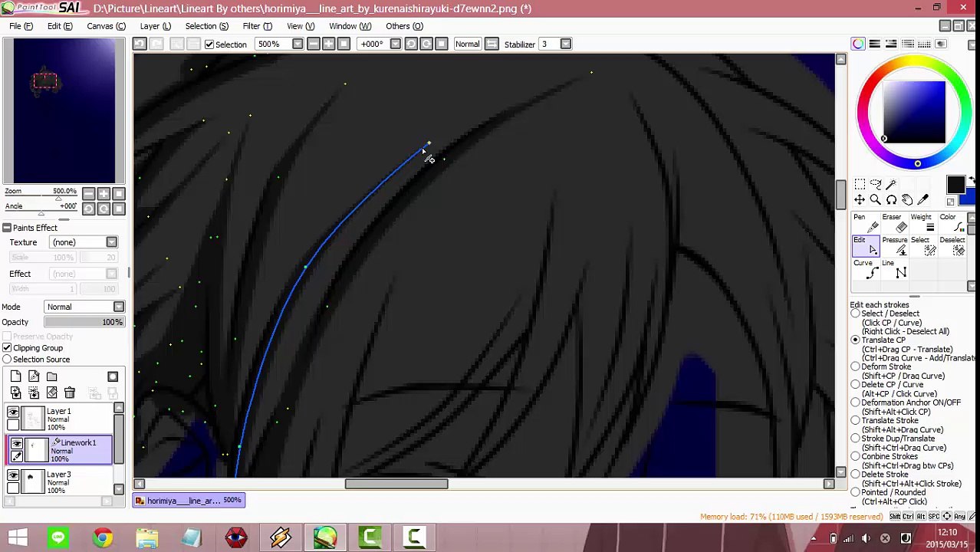Select the Line tool
The width and height of the screenshot is (980, 552).
pos(895,269)
